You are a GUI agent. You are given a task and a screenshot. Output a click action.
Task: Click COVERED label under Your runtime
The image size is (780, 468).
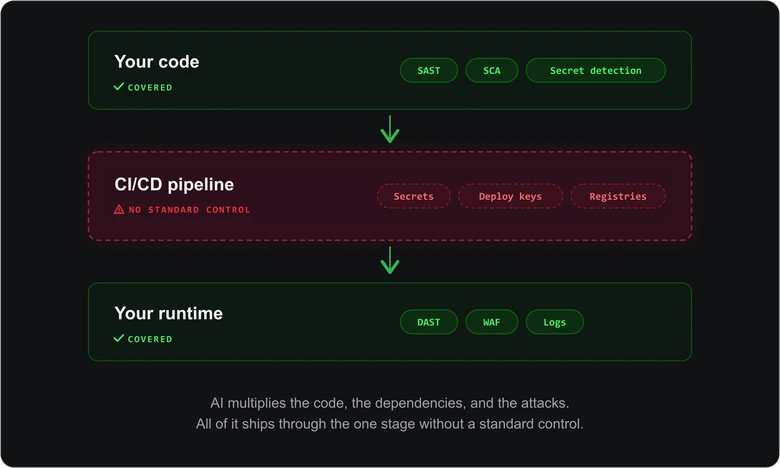[150, 339]
